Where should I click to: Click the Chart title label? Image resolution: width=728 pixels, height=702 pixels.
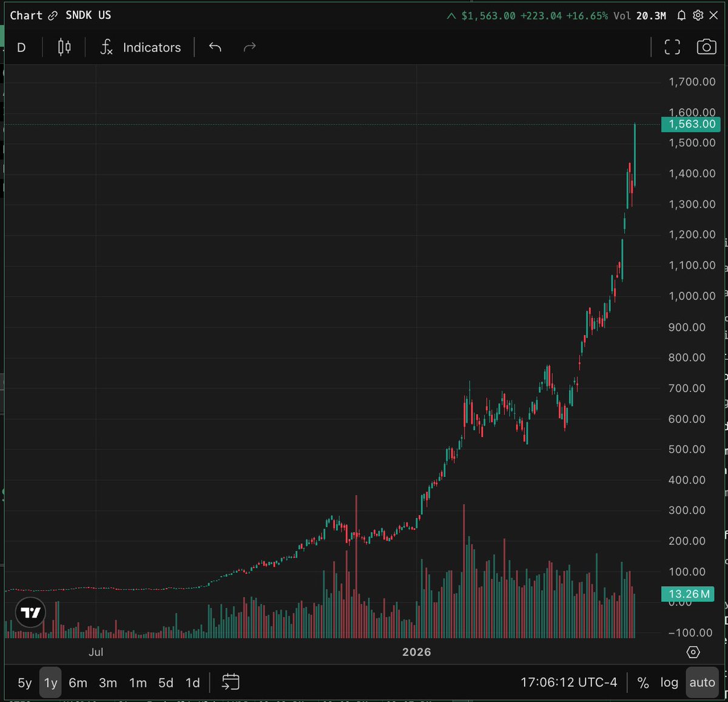click(x=26, y=15)
